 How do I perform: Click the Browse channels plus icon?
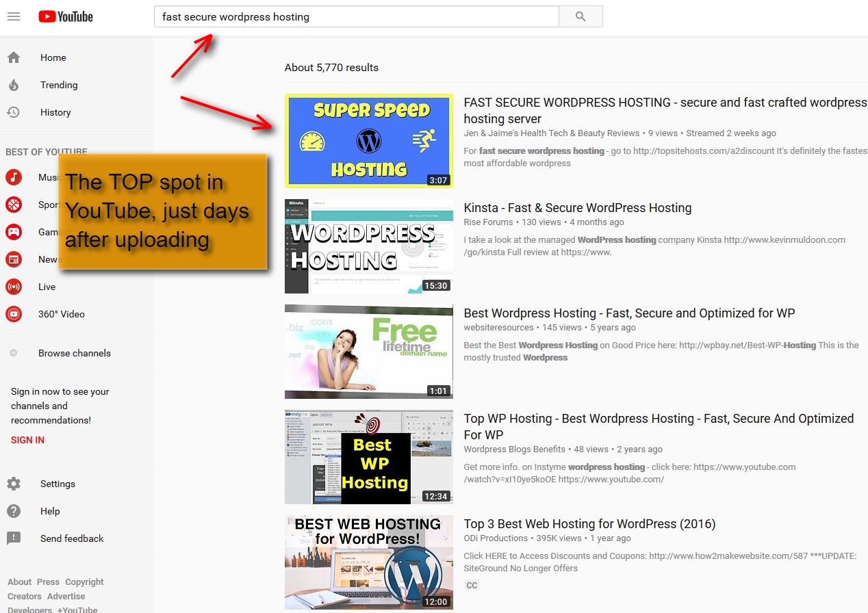(14, 353)
